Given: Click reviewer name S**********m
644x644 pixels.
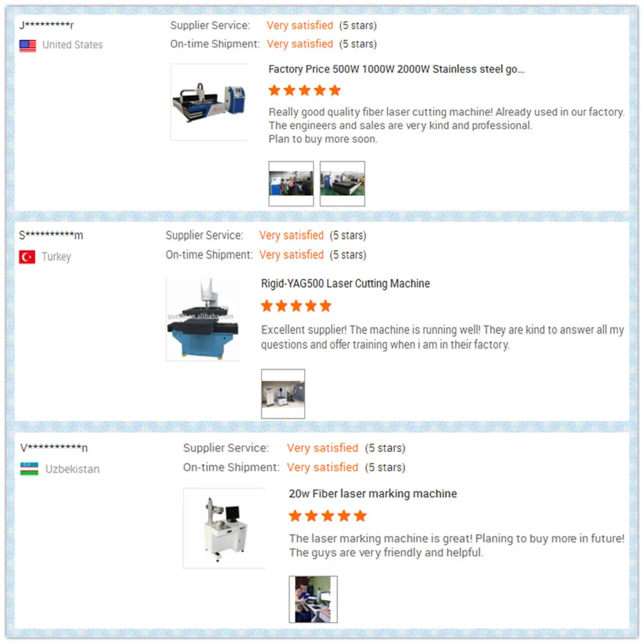Looking at the screenshot, I should point(51,235).
